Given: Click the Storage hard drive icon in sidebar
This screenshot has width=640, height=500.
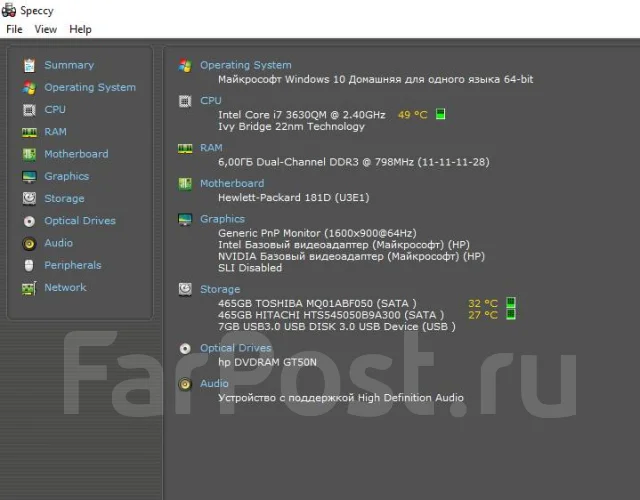Looking at the screenshot, I should pyautogui.click(x=29, y=199).
